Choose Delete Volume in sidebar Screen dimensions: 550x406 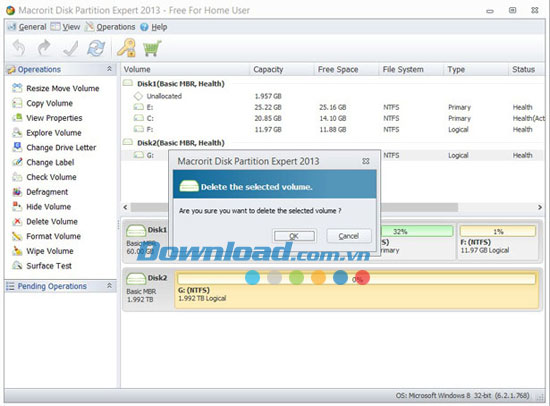[x=45, y=221]
